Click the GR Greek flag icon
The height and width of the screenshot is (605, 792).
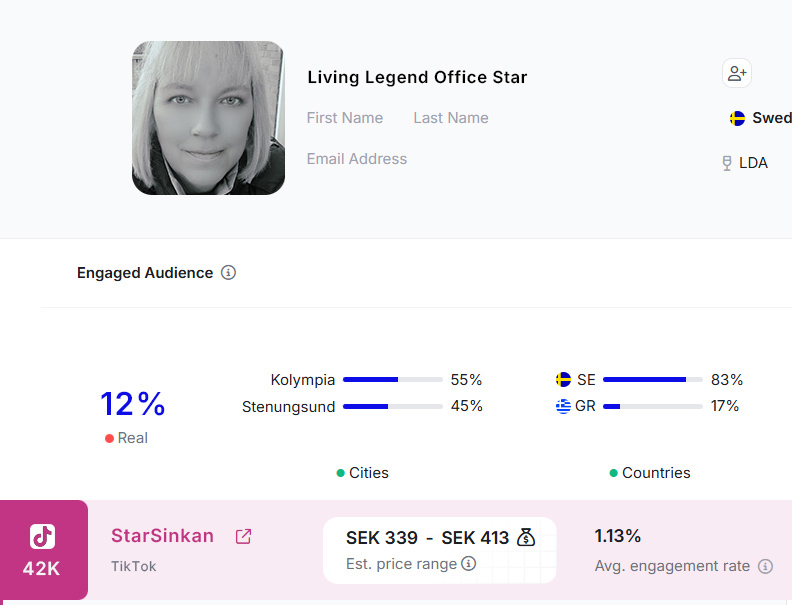click(x=563, y=406)
